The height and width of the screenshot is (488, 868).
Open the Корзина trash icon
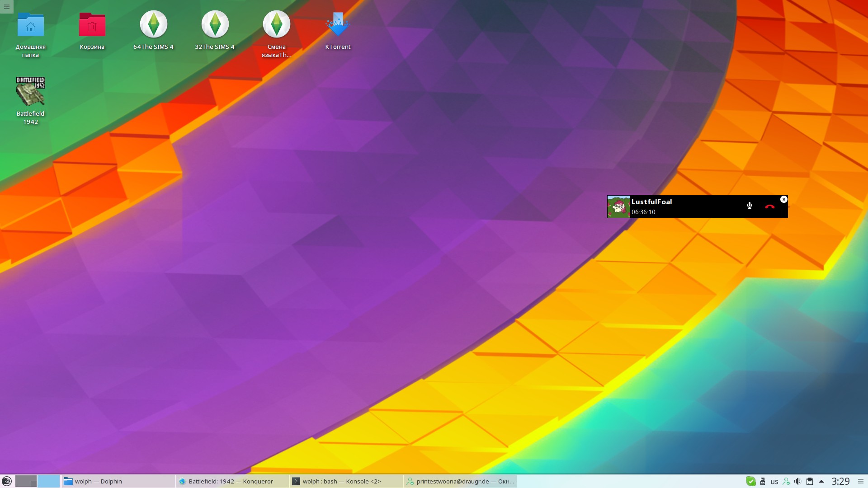(92, 31)
